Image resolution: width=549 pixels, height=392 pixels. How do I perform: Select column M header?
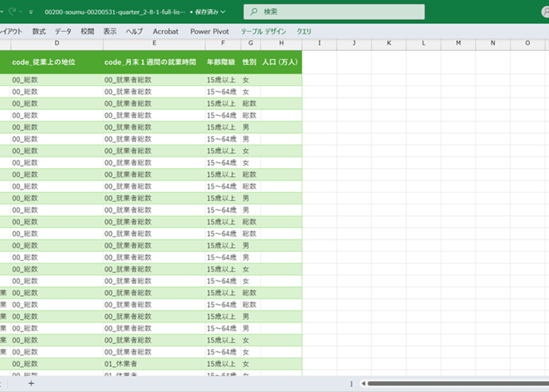458,43
